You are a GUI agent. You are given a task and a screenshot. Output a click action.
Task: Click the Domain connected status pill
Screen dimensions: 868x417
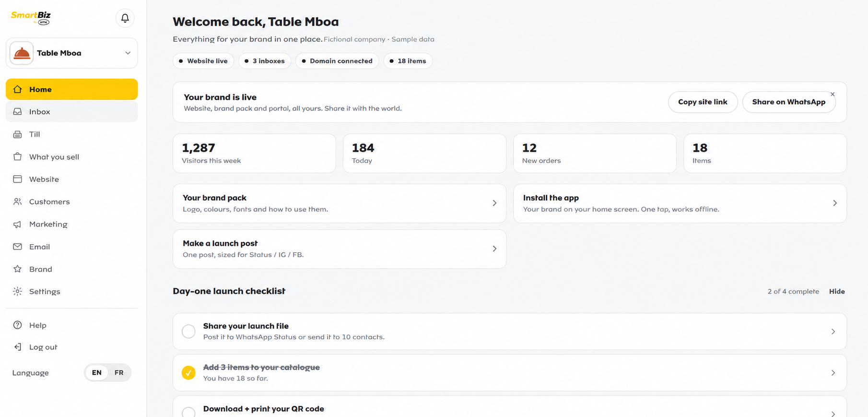pyautogui.click(x=337, y=61)
